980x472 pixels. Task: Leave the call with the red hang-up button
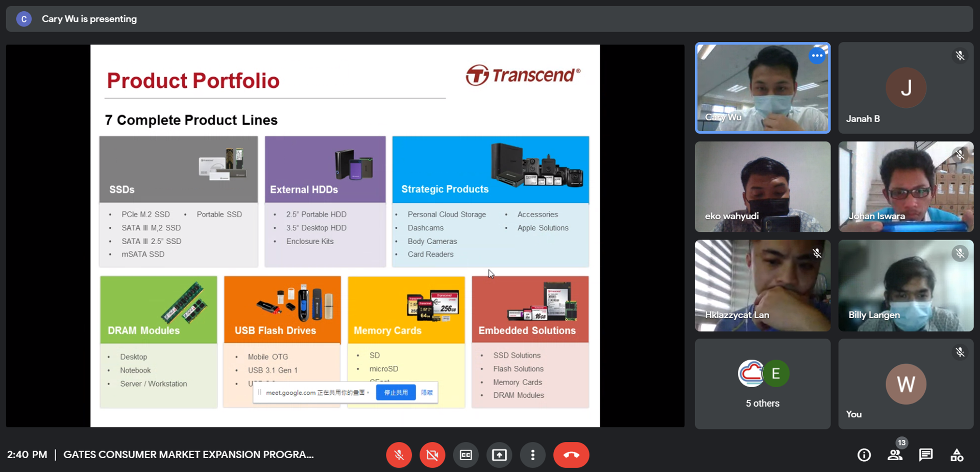point(571,455)
